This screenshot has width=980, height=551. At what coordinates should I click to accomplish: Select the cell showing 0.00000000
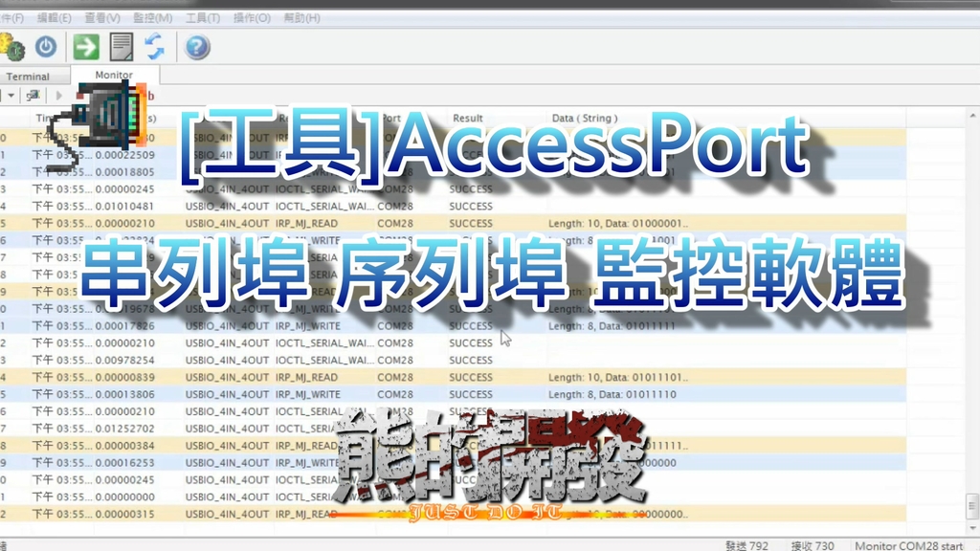[x=125, y=497]
